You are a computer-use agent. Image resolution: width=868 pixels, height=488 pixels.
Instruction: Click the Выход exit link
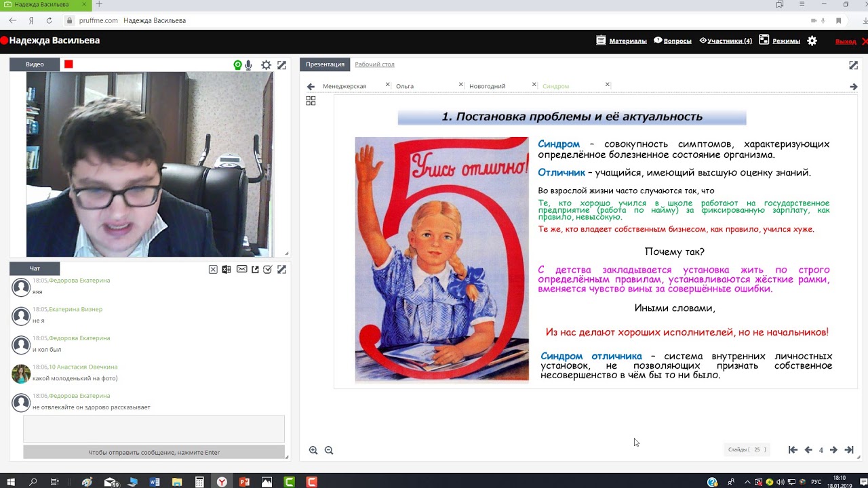tap(846, 41)
